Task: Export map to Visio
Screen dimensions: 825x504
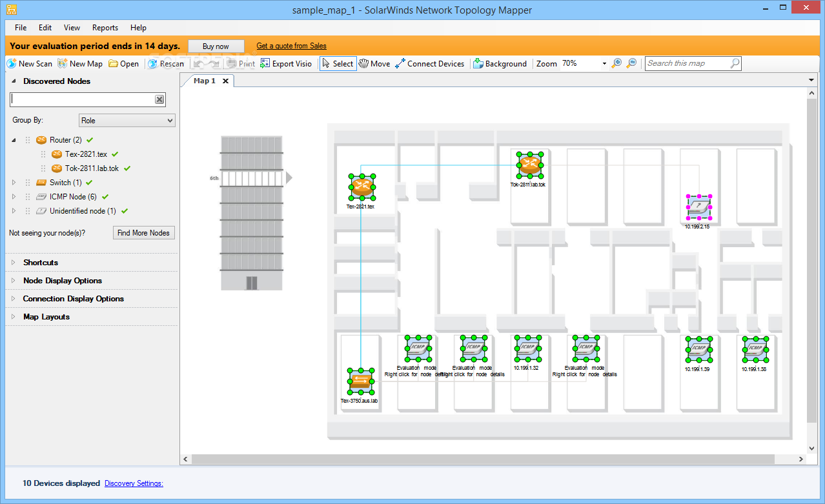Action: (x=286, y=63)
